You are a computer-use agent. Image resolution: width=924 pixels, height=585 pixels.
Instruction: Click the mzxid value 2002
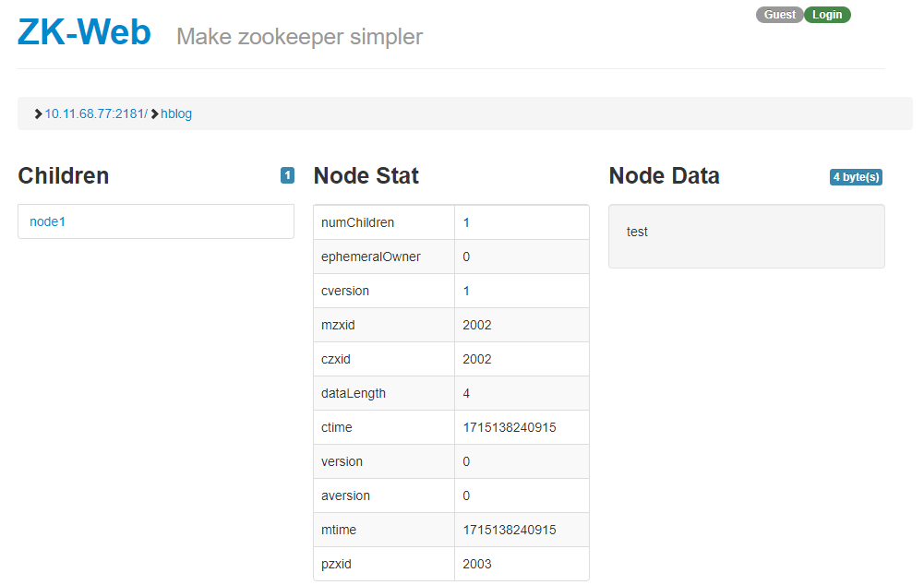pos(477,325)
